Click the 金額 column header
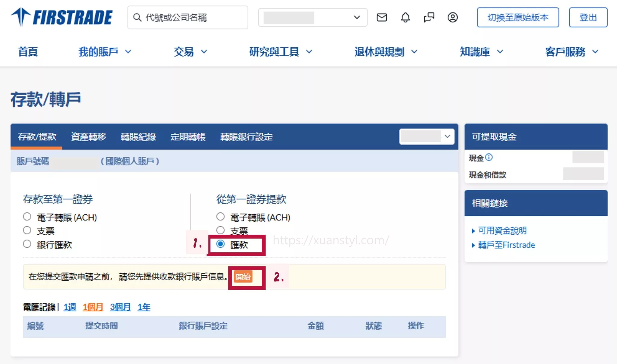The width and height of the screenshot is (617, 364). [x=315, y=326]
